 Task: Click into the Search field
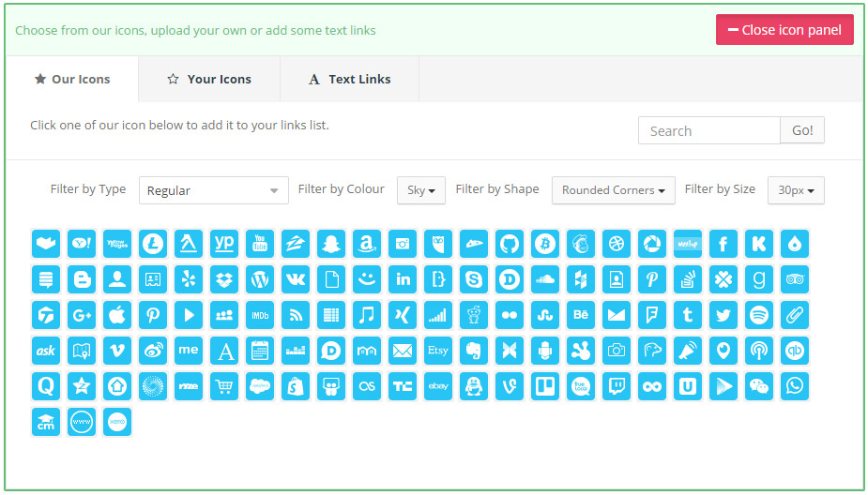pyautogui.click(x=708, y=131)
